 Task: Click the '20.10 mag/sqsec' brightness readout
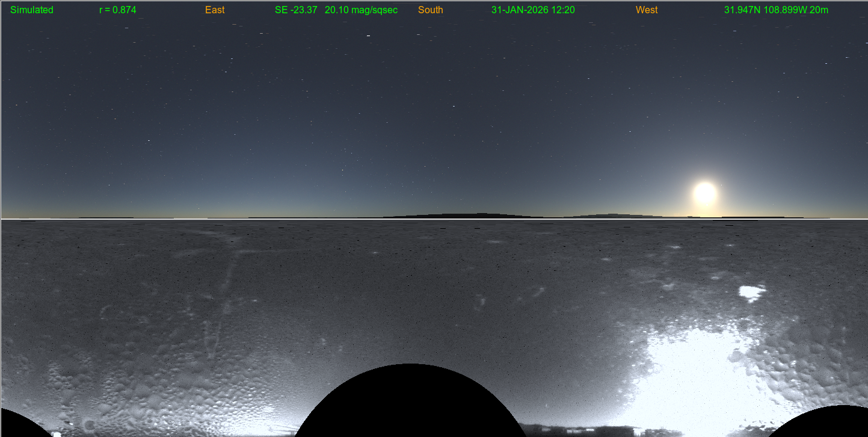[x=361, y=10]
